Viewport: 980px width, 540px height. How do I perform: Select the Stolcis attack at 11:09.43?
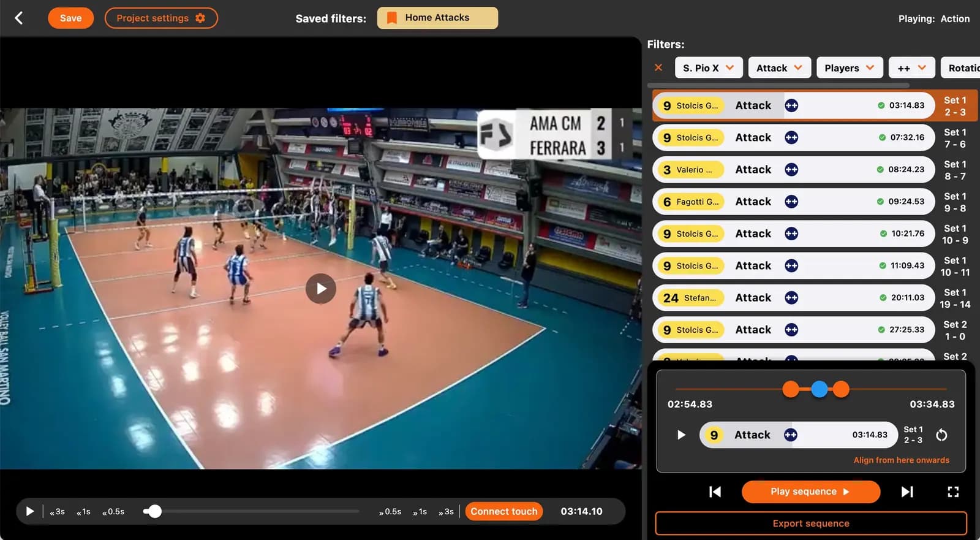point(793,265)
